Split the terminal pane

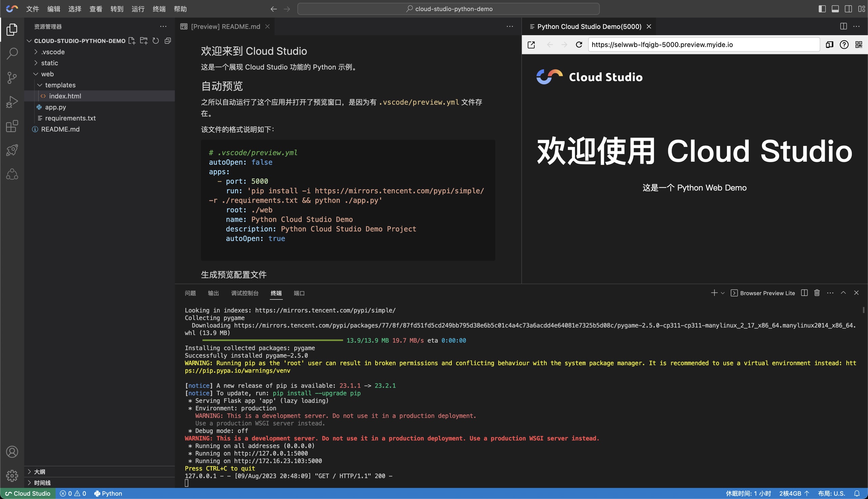(x=804, y=293)
